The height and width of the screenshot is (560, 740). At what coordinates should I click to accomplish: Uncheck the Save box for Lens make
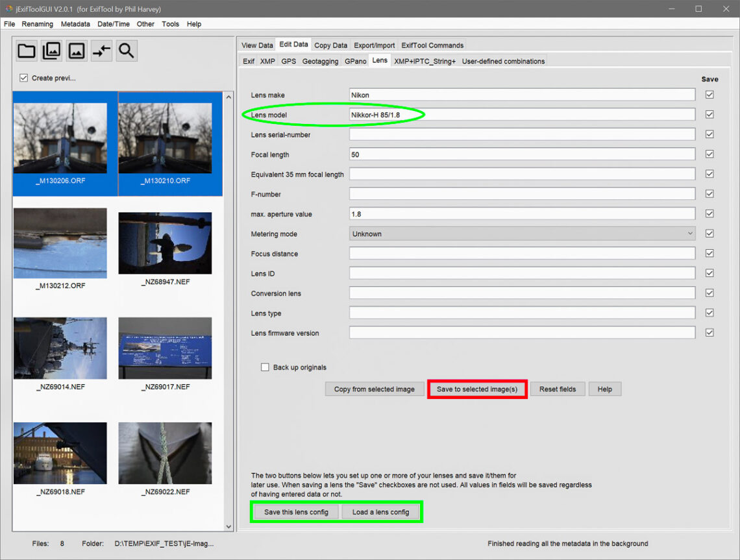pyautogui.click(x=709, y=95)
